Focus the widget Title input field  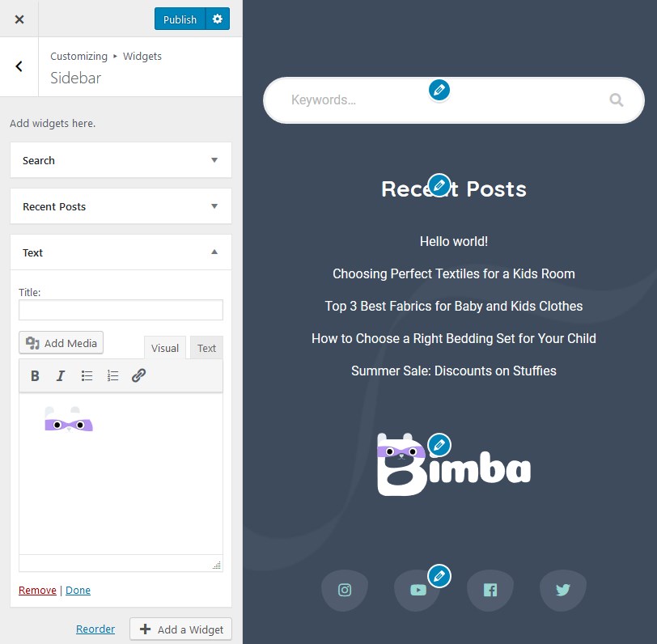click(x=121, y=310)
